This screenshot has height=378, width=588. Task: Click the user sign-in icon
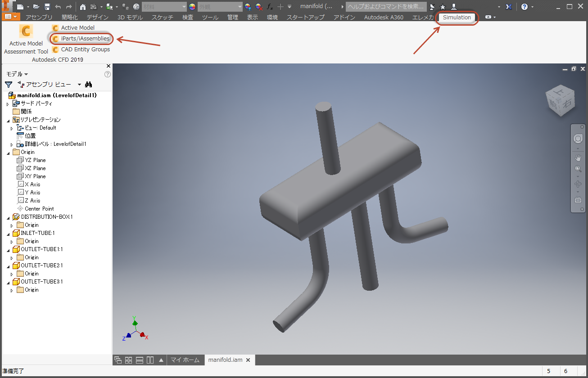coord(454,7)
